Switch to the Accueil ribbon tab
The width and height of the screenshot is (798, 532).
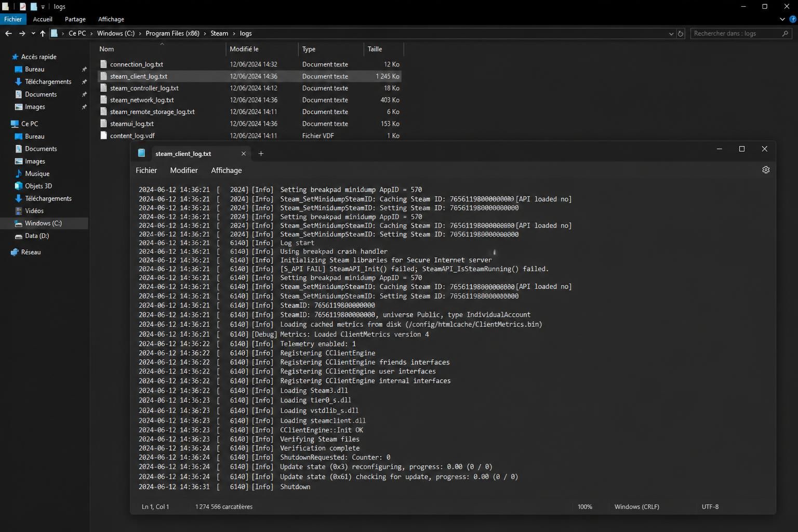coord(43,19)
